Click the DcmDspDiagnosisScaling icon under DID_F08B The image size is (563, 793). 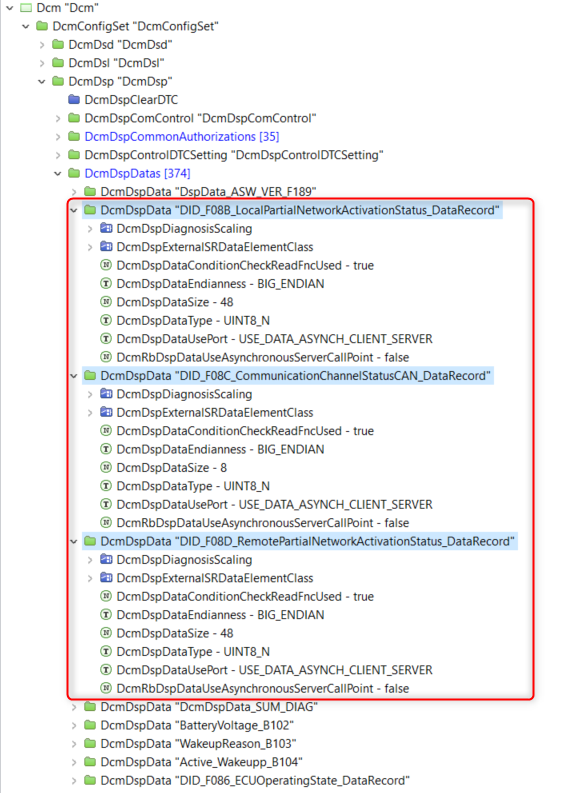pyautogui.click(x=106, y=229)
